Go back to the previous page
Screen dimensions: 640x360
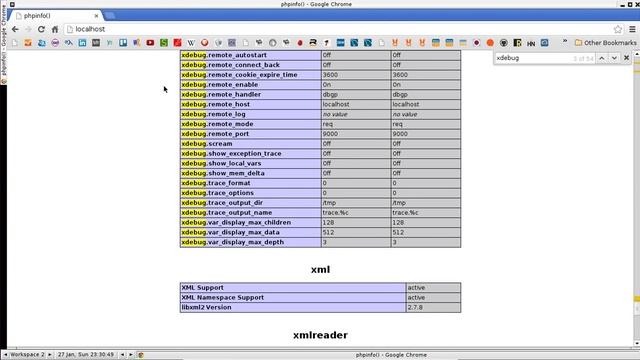(x=15, y=29)
